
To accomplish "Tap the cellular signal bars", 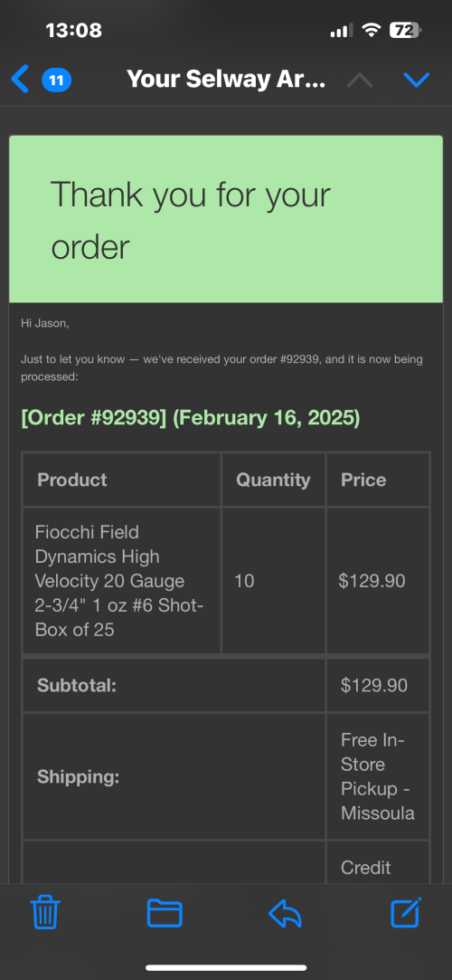I will click(342, 30).
